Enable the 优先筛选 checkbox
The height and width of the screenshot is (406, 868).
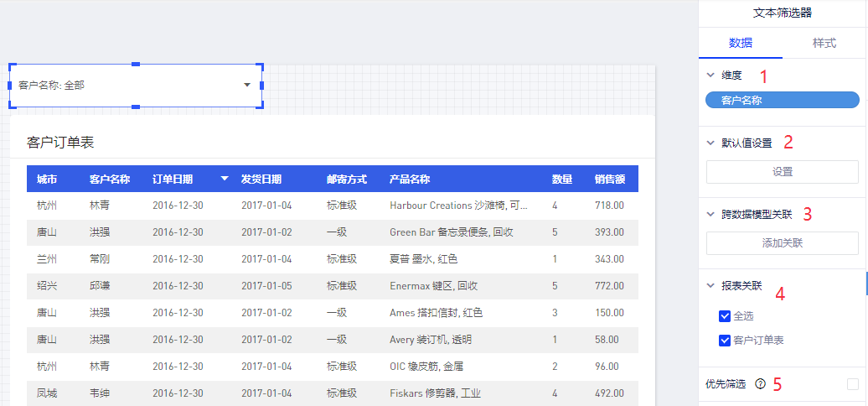click(x=852, y=384)
